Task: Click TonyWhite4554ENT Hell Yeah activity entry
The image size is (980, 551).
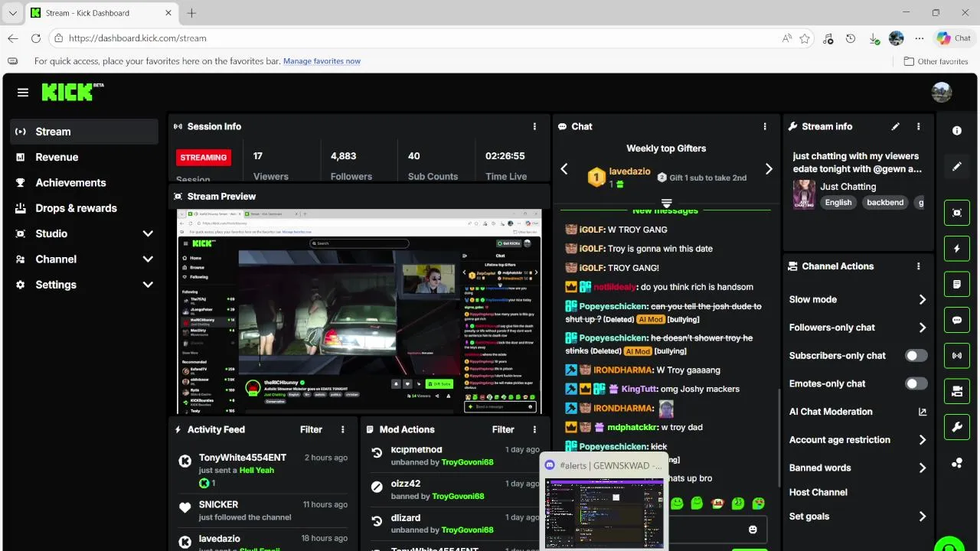Action: click(x=263, y=470)
